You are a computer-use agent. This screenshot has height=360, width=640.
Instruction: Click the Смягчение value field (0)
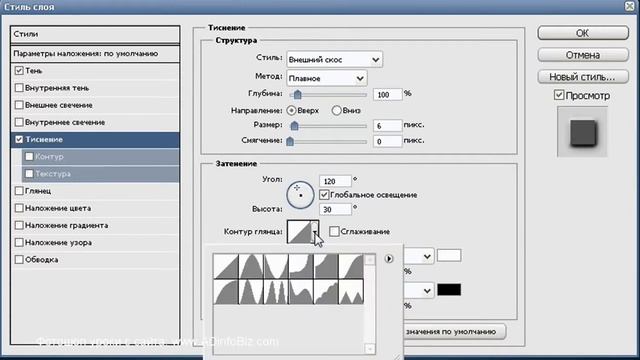pos(387,141)
